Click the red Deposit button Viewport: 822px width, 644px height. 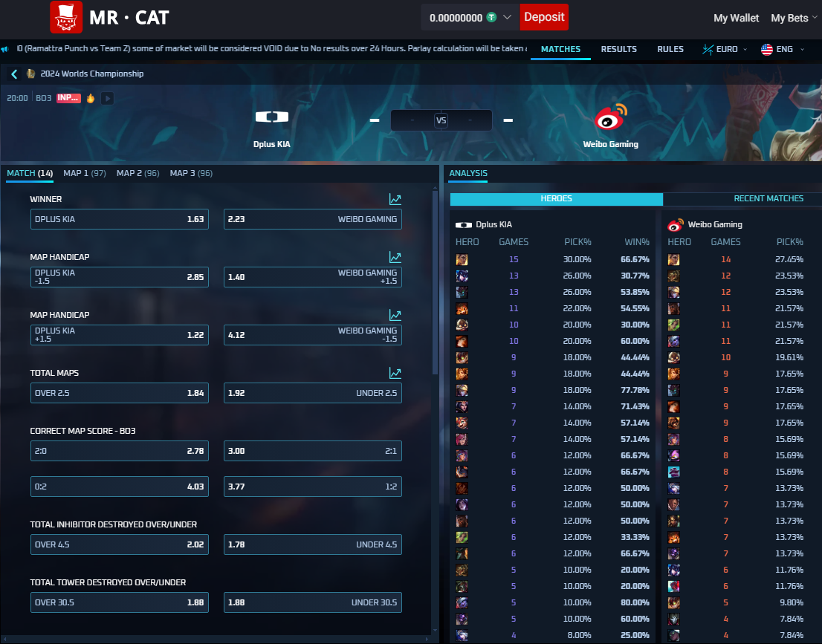(x=543, y=17)
